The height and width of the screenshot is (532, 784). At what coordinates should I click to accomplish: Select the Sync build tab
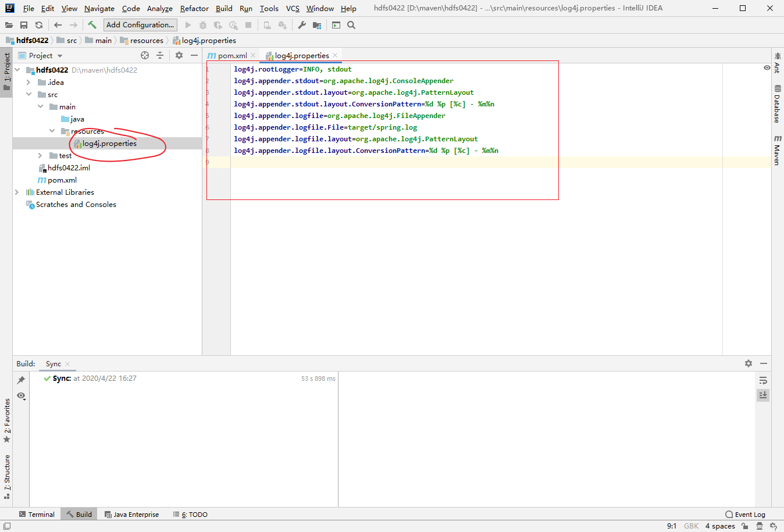(x=54, y=364)
